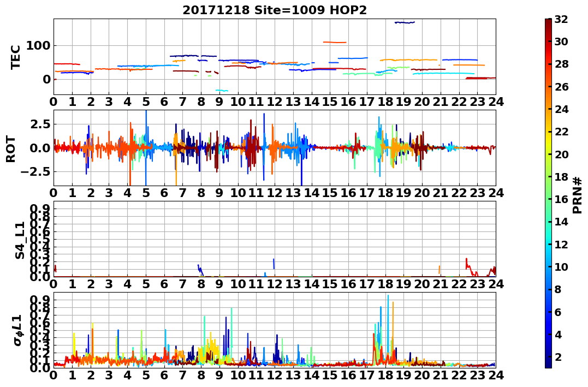This screenshot has width=588, height=387.
Task: Click the PRN# colorbar label
Action: click(577, 195)
